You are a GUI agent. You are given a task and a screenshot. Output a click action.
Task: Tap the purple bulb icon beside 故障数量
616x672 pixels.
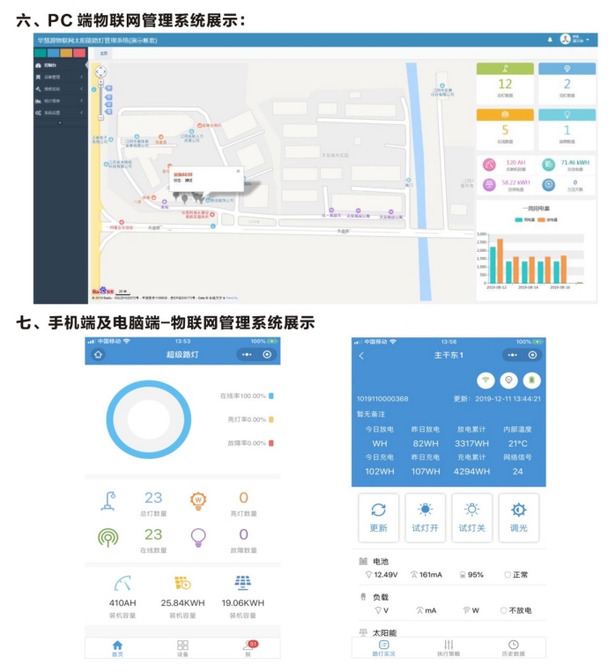[198, 537]
